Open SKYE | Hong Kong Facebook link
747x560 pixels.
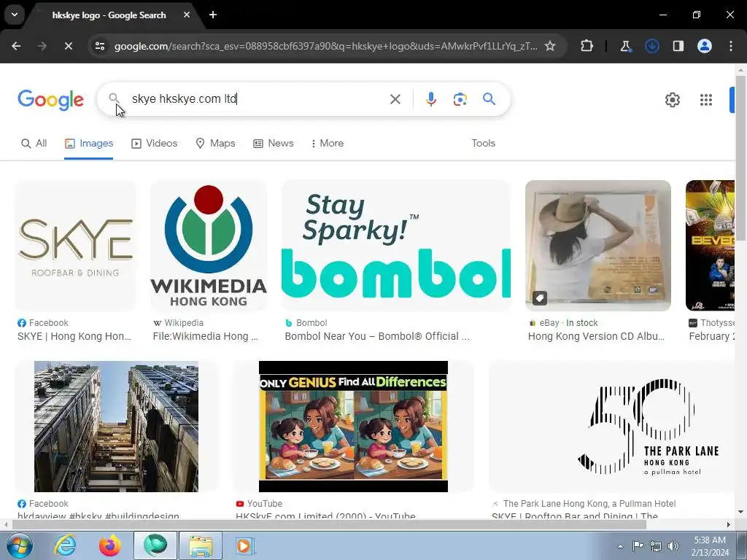tap(74, 336)
